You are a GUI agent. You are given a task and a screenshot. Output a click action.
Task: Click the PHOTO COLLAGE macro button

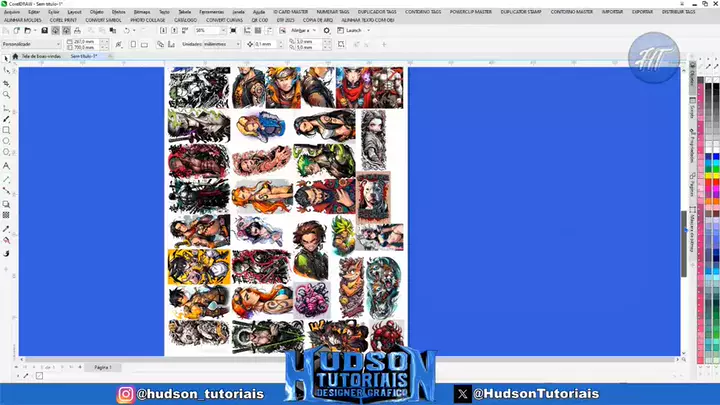(149, 19)
